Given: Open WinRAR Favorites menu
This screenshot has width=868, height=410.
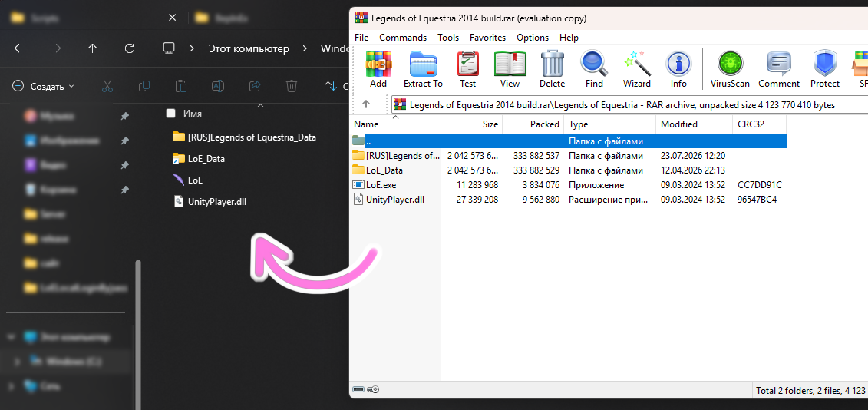Looking at the screenshot, I should coord(487,38).
